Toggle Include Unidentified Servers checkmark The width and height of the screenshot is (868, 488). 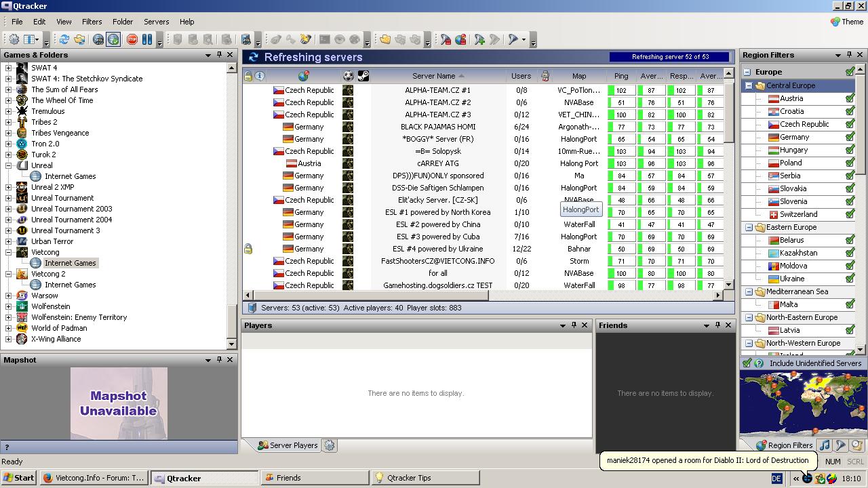[747, 363]
